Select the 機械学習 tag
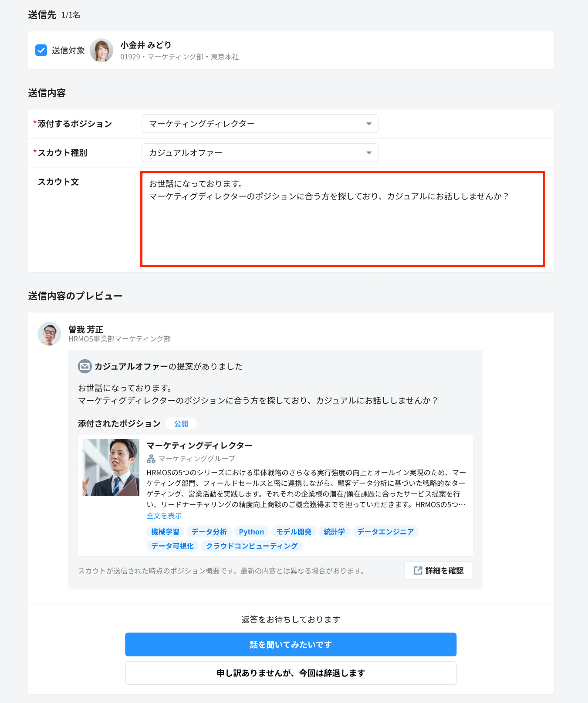 tap(165, 532)
